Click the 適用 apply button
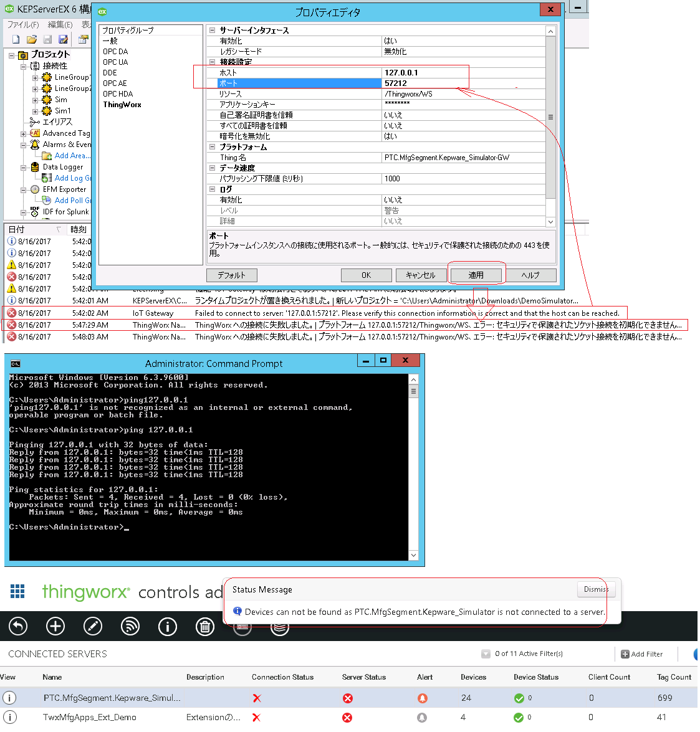 tap(476, 275)
